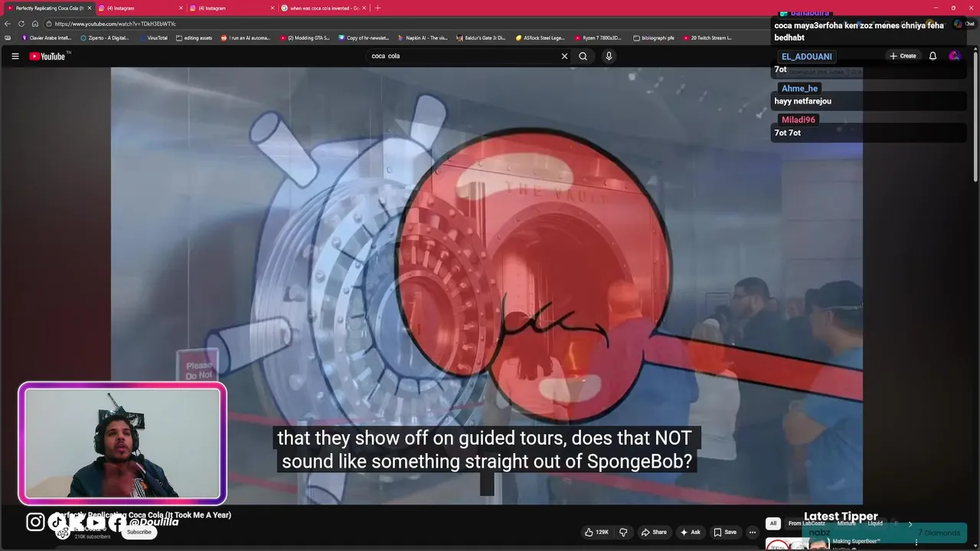
Task: Click the Create video button
Action: pyautogui.click(x=903, y=56)
